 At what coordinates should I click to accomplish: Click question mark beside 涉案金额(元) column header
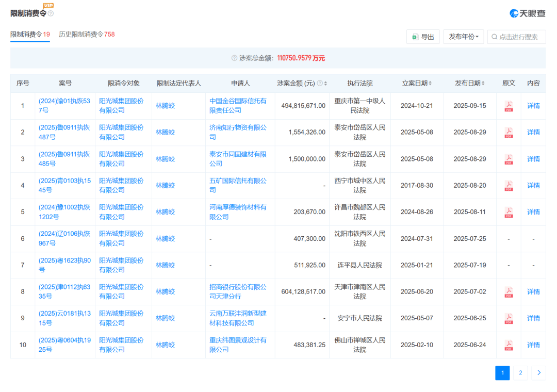coord(320,83)
